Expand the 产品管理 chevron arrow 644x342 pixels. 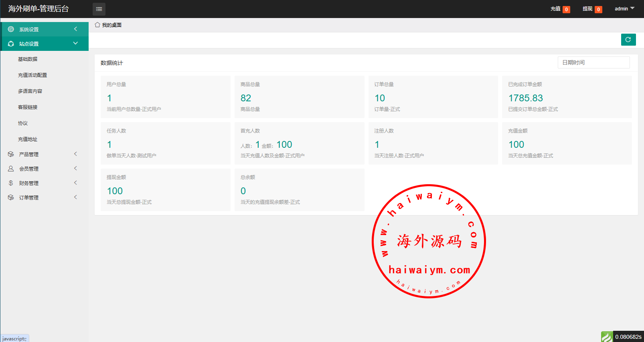(75, 154)
